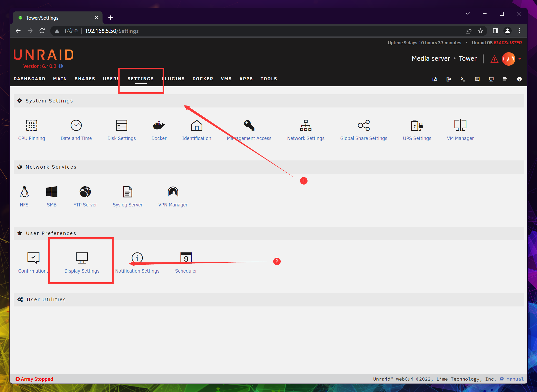Open the Date and Time clock icon

pos(76,125)
